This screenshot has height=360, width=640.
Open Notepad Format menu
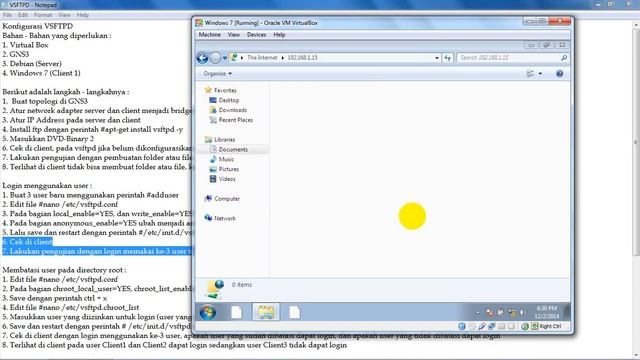[x=43, y=15]
